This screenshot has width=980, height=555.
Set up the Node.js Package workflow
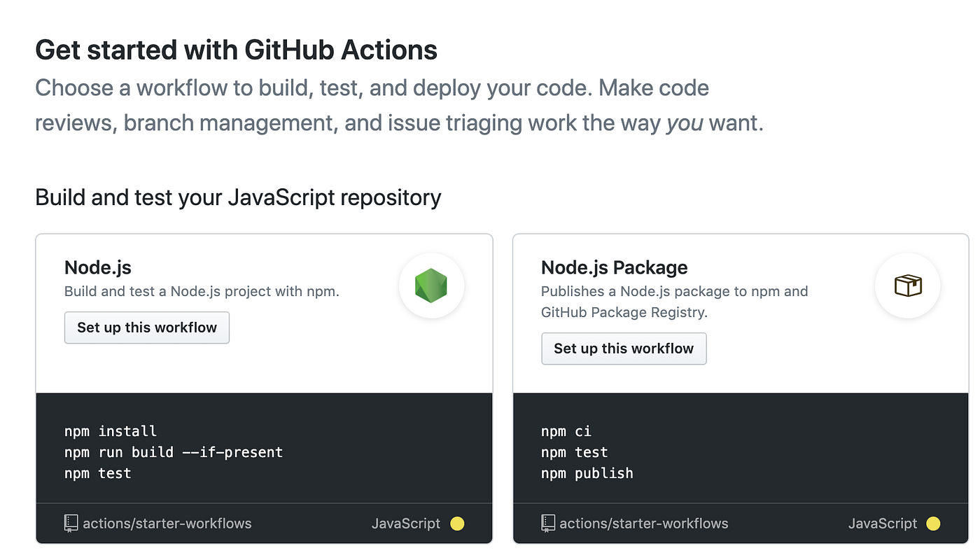[623, 348]
